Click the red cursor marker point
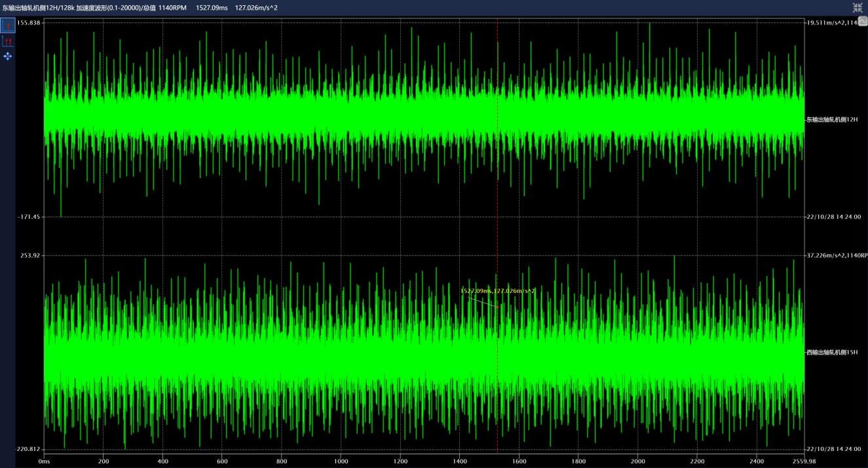The image size is (868, 468). [497, 306]
